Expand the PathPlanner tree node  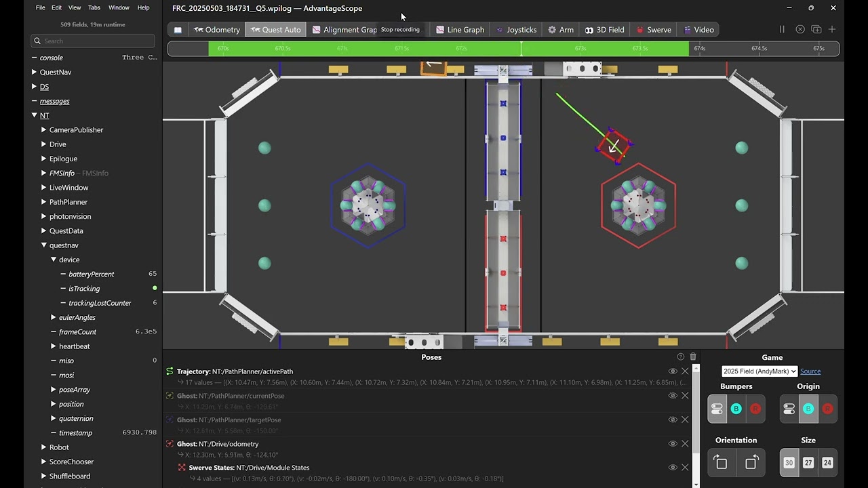pos(44,202)
